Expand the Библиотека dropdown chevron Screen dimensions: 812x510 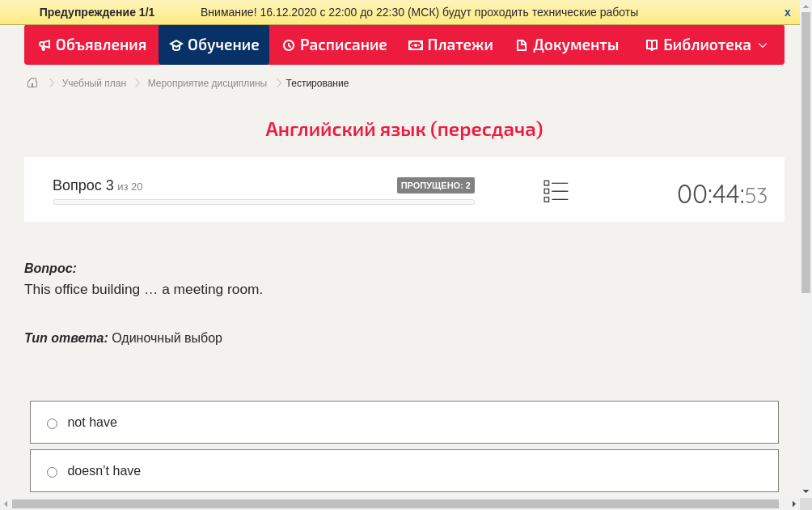(x=763, y=45)
